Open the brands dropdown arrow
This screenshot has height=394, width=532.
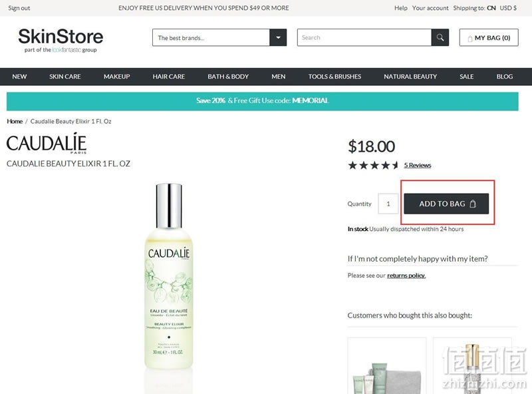click(x=278, y=37)
